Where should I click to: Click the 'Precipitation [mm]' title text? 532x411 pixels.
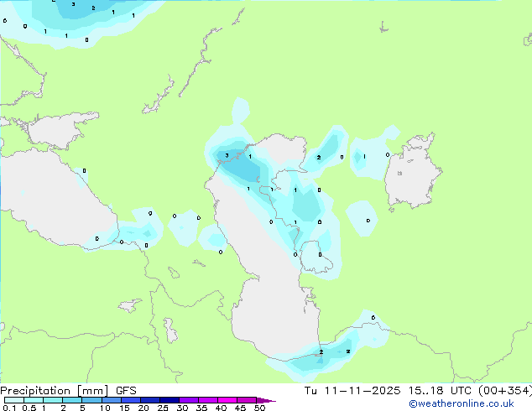click(x=55, y=391)
